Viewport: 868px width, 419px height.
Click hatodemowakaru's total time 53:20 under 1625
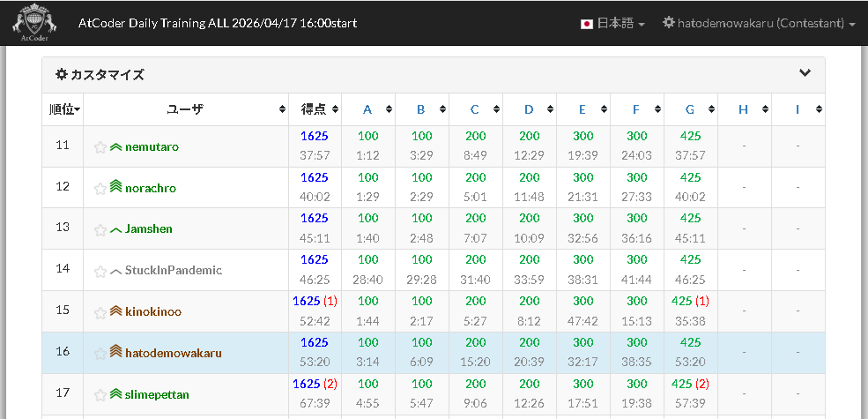315,363
